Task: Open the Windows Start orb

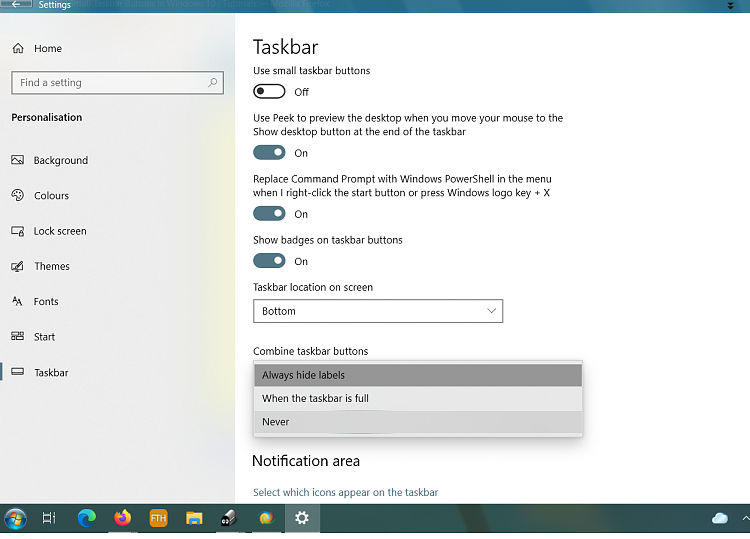Action: pyautogui.click(x=15, y=518)
